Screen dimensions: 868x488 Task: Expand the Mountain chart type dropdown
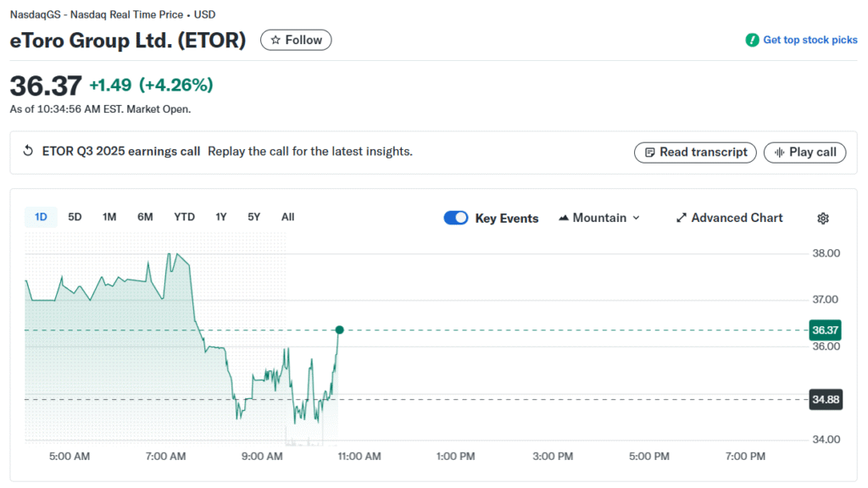click(x=637, y=217)
